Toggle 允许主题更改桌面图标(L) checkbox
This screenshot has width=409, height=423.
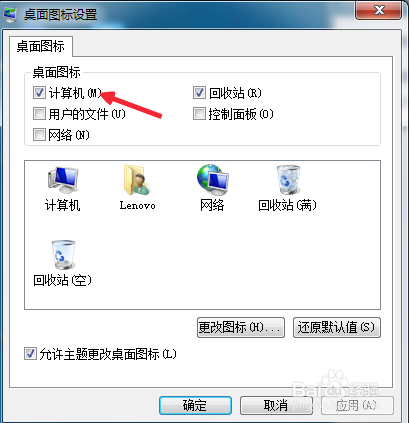30,354
